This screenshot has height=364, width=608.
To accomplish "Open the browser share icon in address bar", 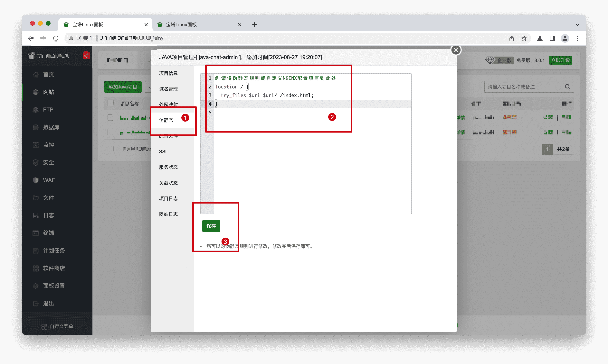I will coord(512,39).
